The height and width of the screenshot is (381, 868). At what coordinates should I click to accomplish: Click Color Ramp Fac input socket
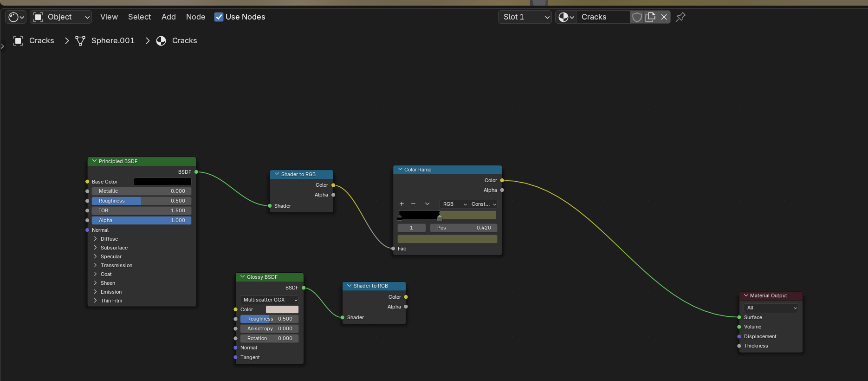click(393, 249)
